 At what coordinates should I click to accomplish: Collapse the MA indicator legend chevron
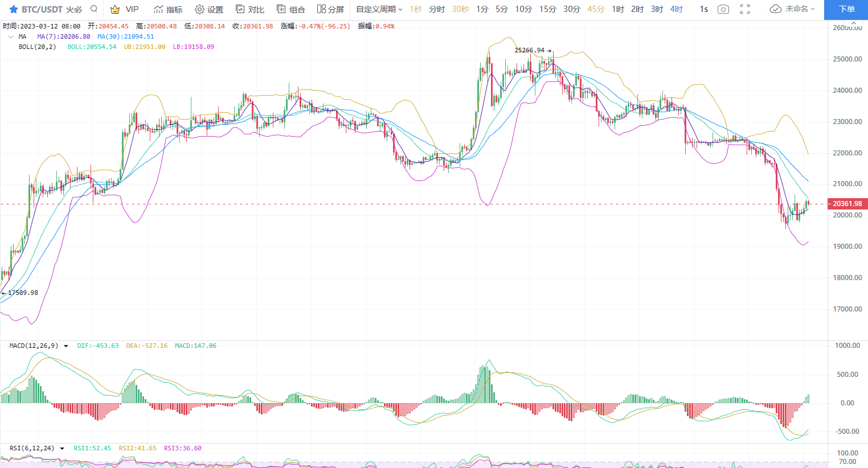pos(11,36)
